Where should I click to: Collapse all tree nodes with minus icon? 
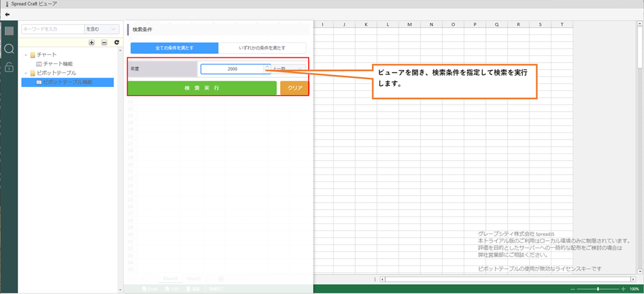[104, 42]
